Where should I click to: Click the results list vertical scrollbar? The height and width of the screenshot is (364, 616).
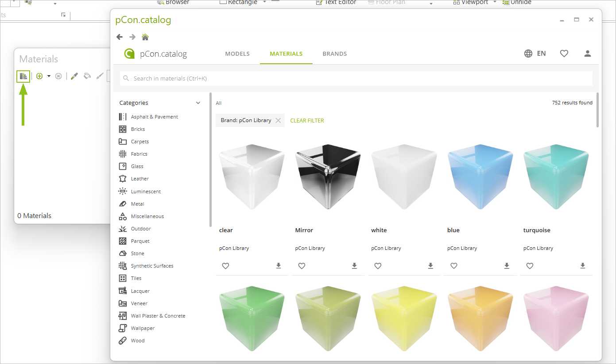pyautogui.click(x=597, y=110)
